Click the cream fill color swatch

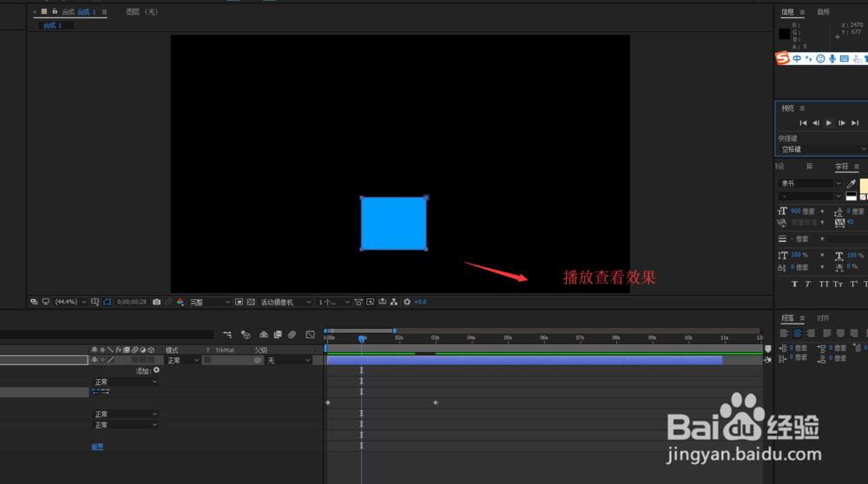864,186
